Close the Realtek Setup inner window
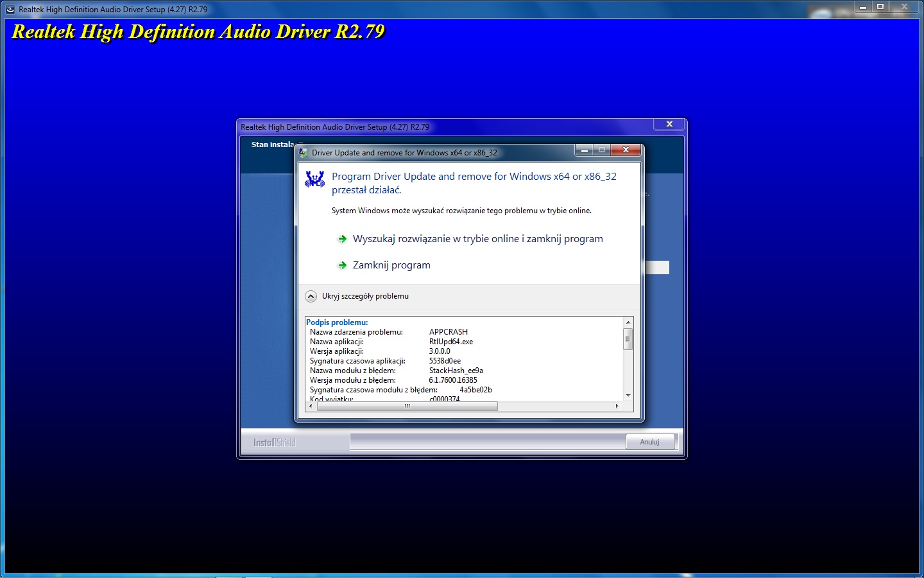Viewport: 924px width, 578px height. click(669, 124)
